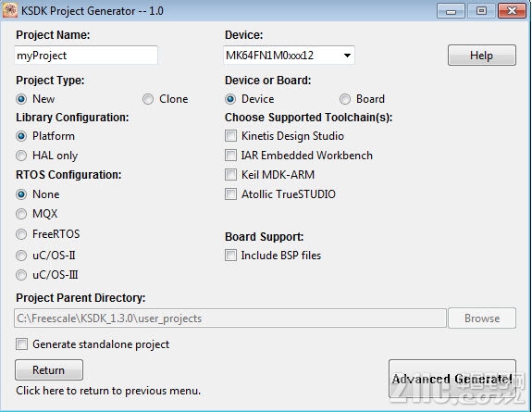Click the Browse directory button
Image resolution: width=532 pixels, height=412 pixels.
pos(482,318)
